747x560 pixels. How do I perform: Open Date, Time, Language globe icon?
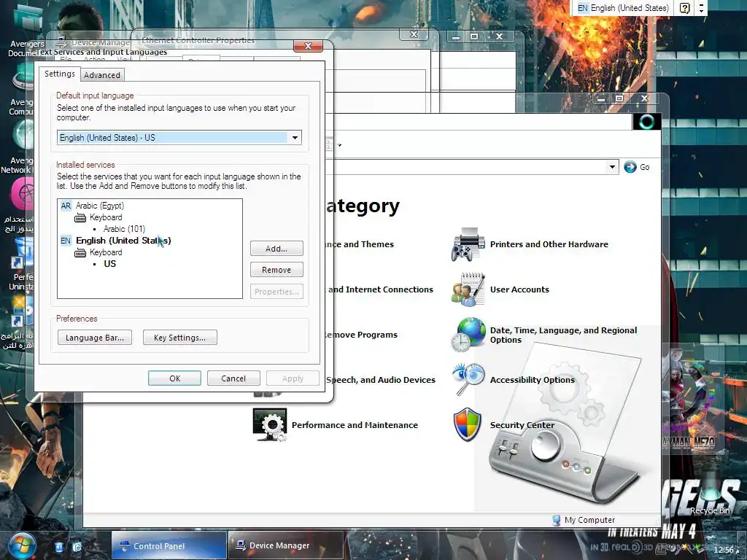point(468,335)
